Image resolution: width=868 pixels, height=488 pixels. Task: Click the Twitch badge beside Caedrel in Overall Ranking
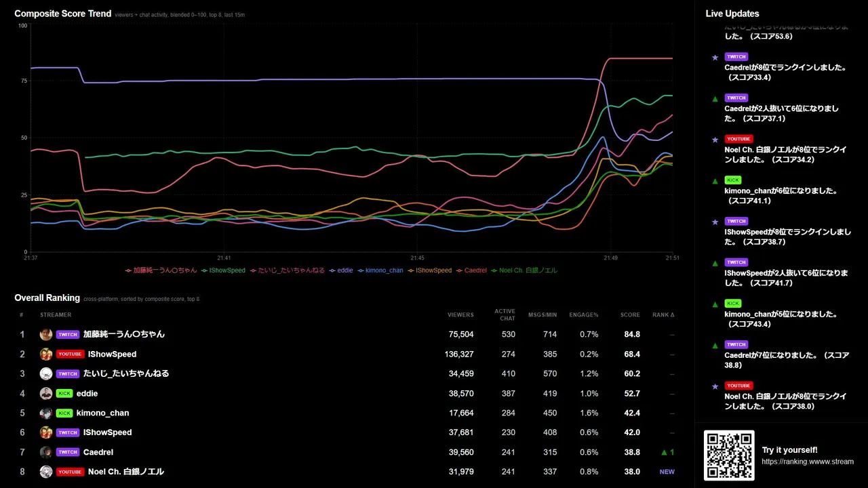(x=68, y=452)
